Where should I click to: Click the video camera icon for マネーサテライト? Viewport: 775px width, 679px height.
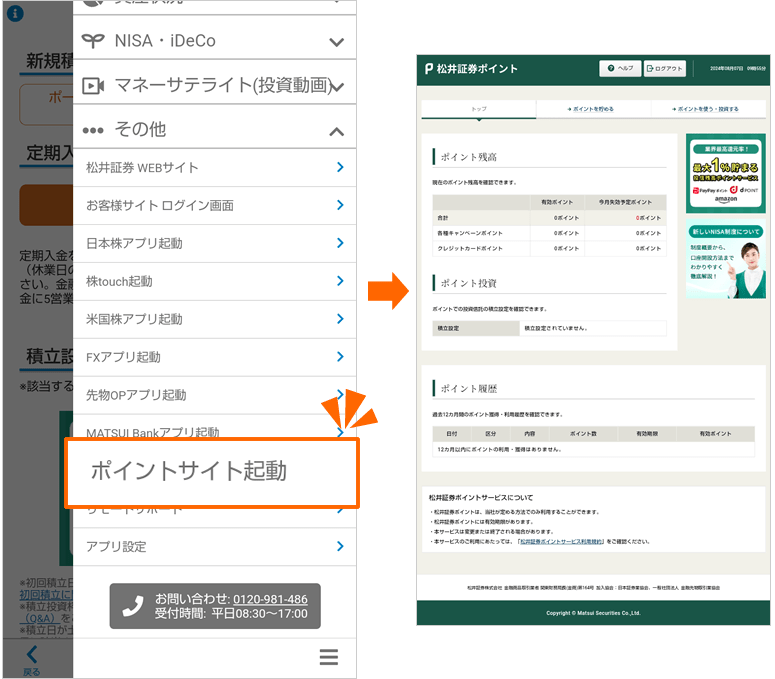(93, 86)
